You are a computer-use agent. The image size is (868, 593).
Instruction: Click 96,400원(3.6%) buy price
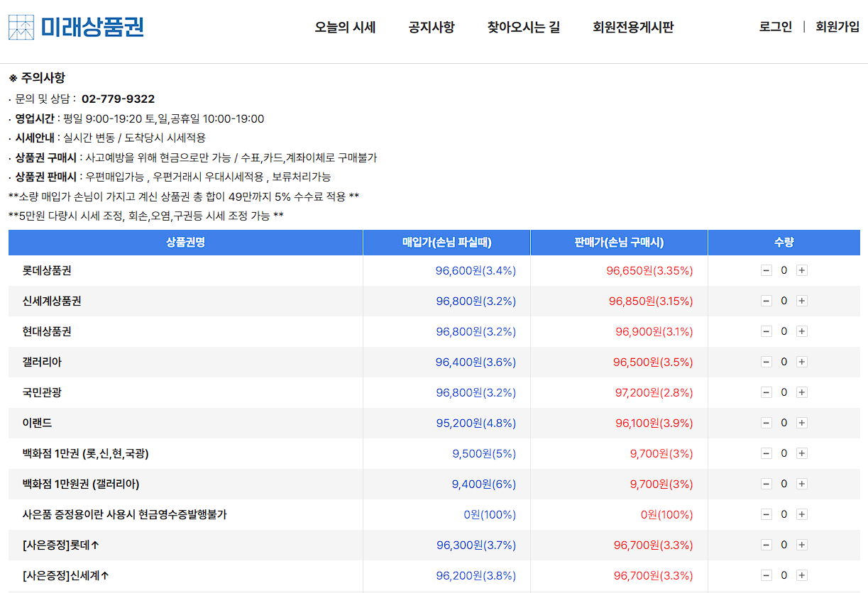tap(476, 362)
